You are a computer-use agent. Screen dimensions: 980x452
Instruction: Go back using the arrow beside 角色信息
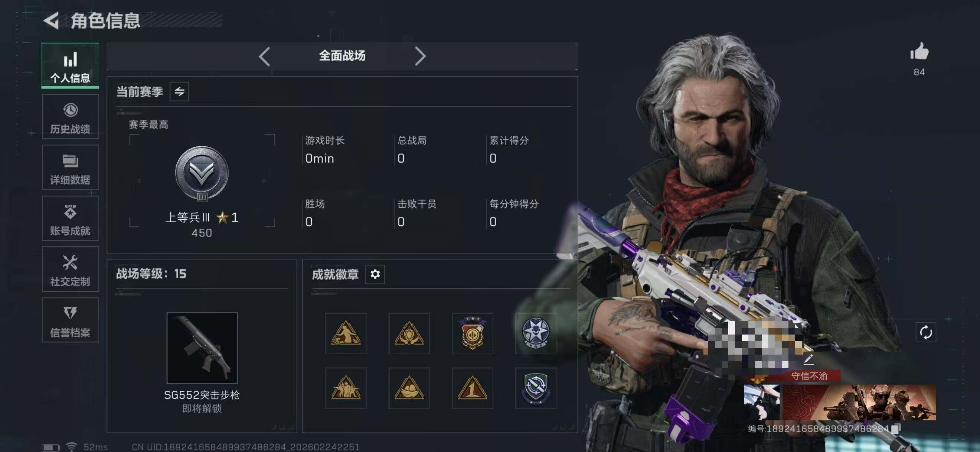[51, 20]
